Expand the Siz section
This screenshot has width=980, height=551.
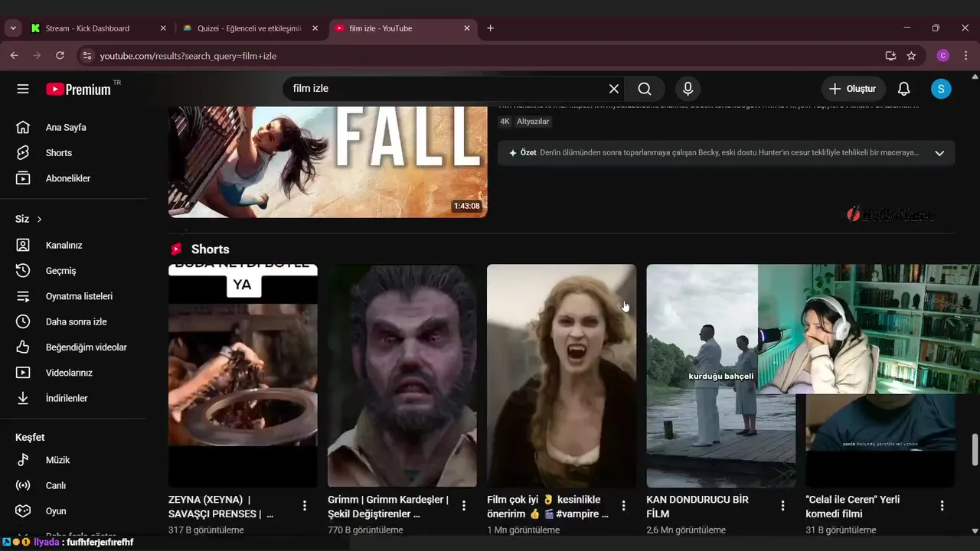click(29, 219)
